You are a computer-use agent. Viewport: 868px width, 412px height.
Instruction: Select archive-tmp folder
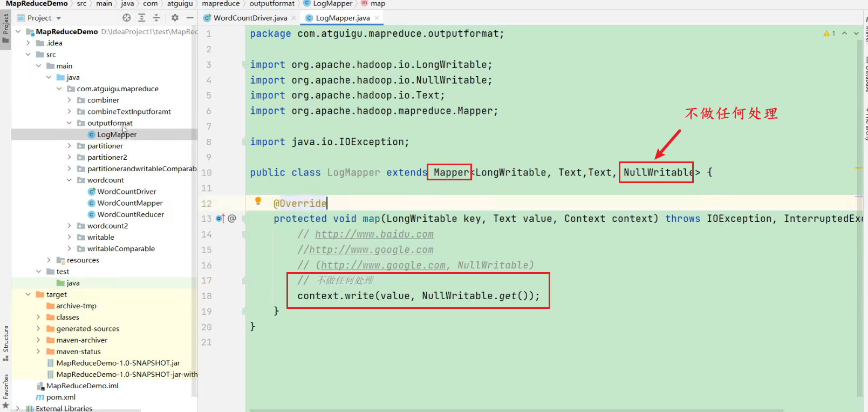76,306
